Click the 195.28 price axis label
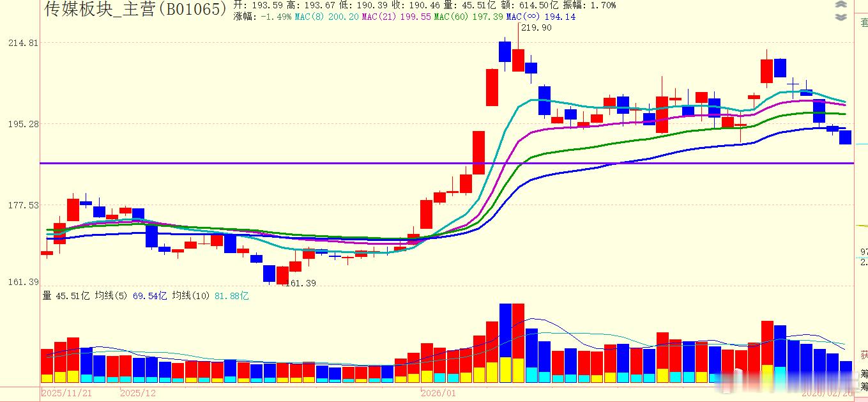 pyautogui.click(x=24, y=124)
